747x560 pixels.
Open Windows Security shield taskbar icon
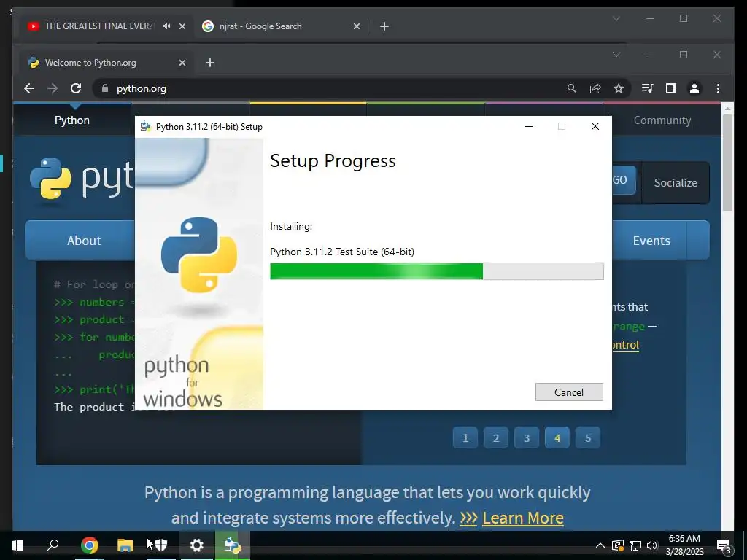(161, 545)
